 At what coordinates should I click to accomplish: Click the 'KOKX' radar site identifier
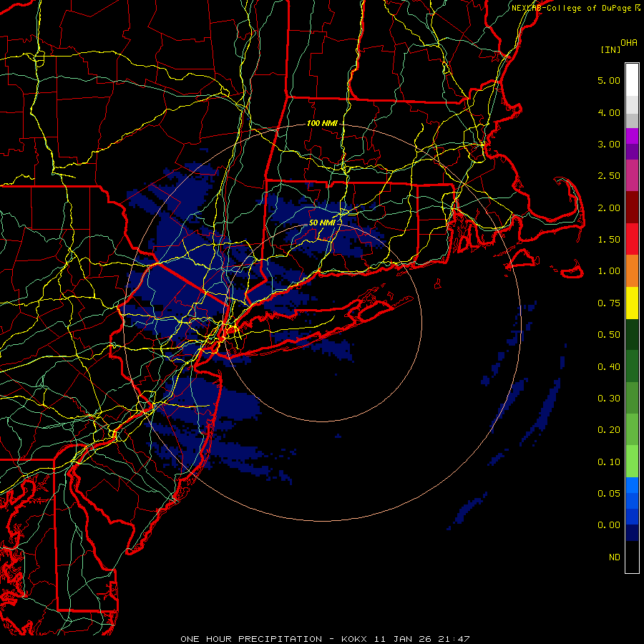tap(354, 639)
